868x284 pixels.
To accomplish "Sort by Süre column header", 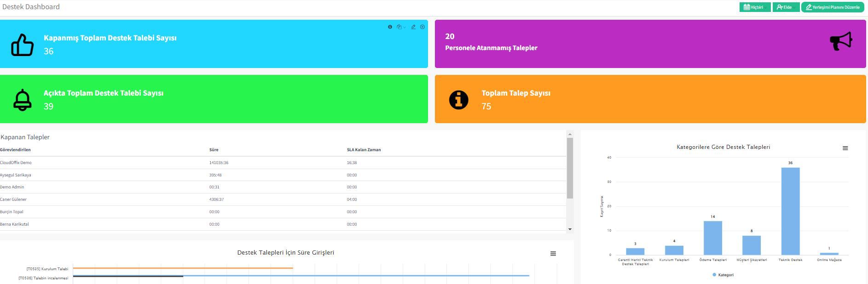I will pos(214,150).
